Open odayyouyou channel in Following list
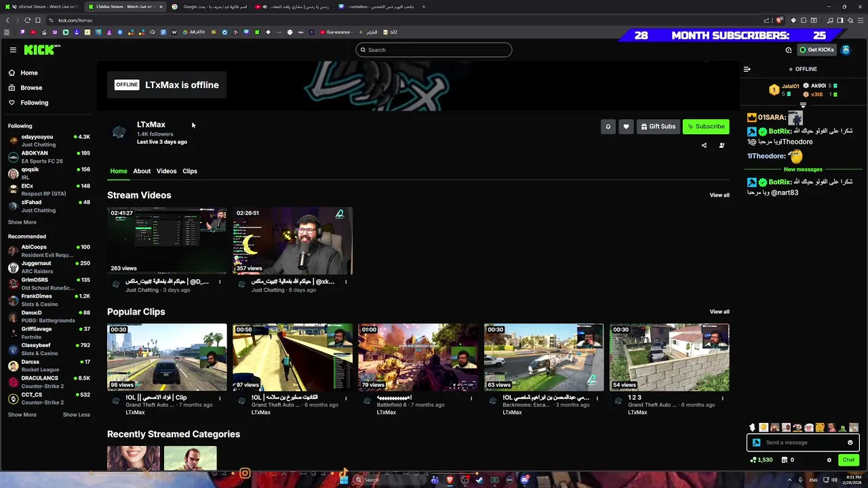This screenshot has width=868, height=488. tap(49, 140)
